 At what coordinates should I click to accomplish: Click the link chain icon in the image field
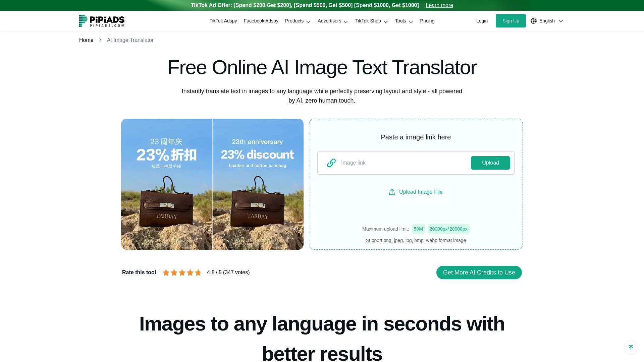[x=331, y=163]
